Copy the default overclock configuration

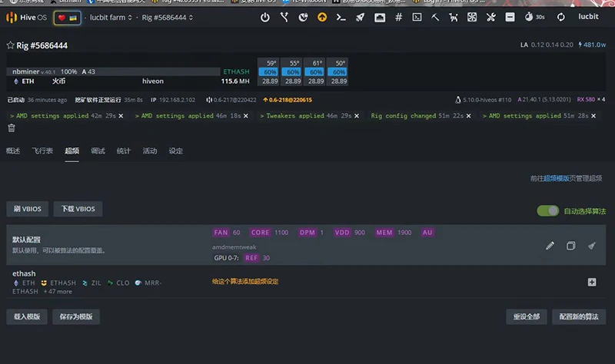[x=570, y=246]
